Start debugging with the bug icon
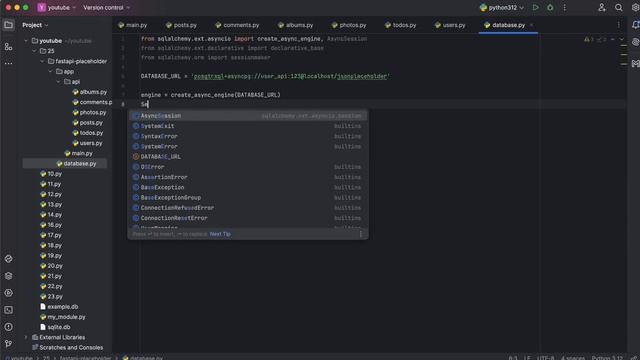The image size is (640, 360). click(550, 7)
